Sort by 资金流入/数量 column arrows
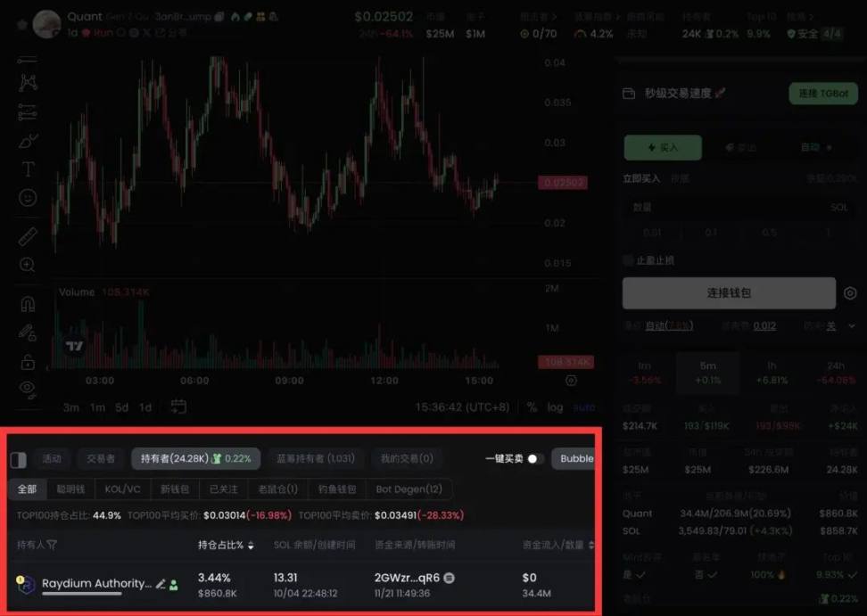Screen dimensions: 867x616 (591, 546)
